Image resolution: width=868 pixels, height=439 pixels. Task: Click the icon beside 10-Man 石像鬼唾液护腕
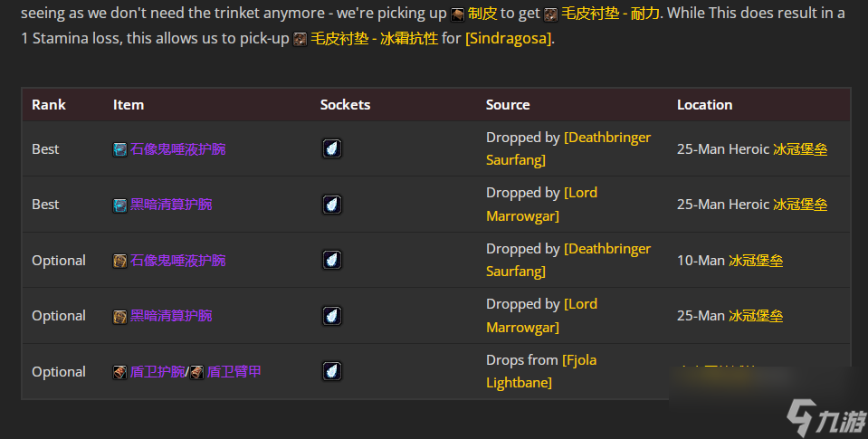[120, 261]
